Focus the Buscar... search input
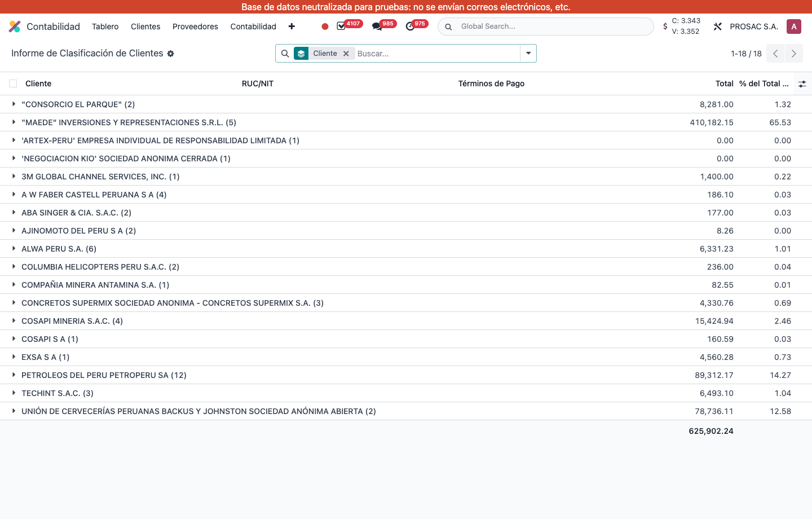The width and height of the screenshot is (812, 519). 437,54
